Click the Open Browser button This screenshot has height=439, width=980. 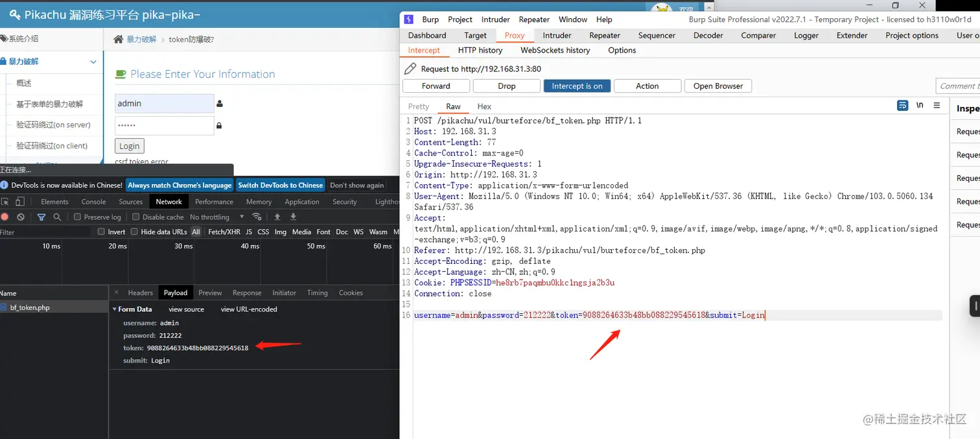718,86
